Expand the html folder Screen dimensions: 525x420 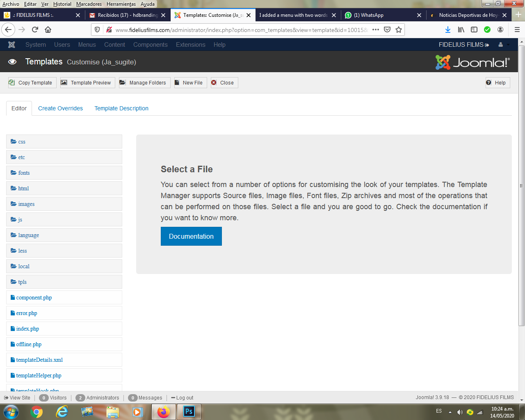64,188
